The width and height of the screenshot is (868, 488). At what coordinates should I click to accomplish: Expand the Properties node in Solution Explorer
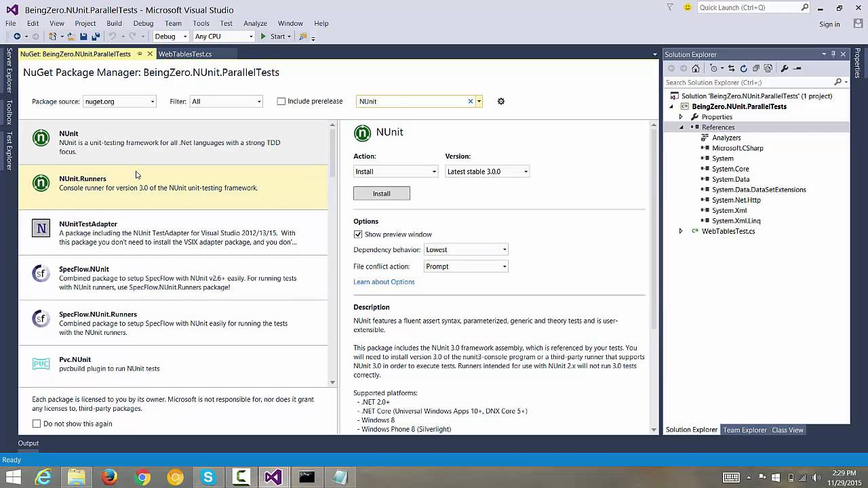(x=681, y=117)
